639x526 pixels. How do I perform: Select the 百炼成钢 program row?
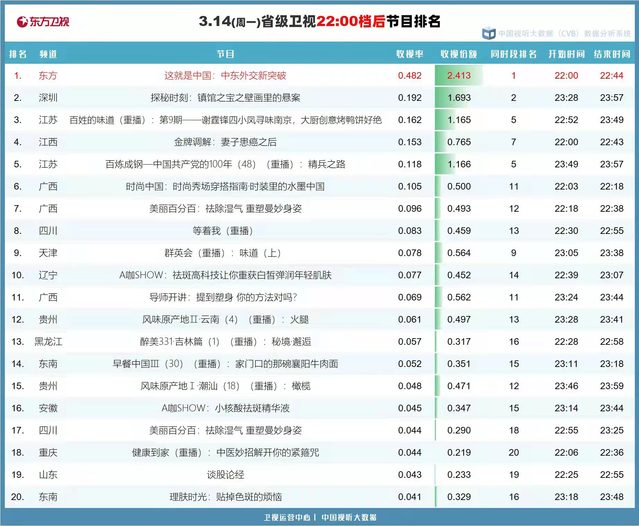point(320,164)
